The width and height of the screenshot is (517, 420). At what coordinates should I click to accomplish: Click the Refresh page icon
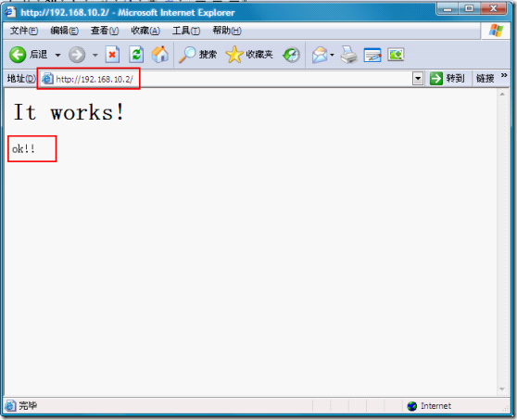pos(136,55)
